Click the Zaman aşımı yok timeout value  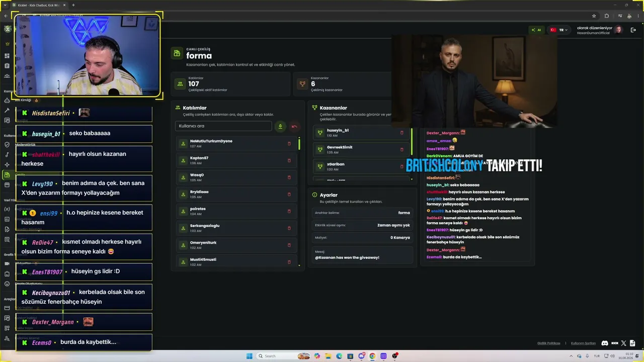click(x=393, y=225)
